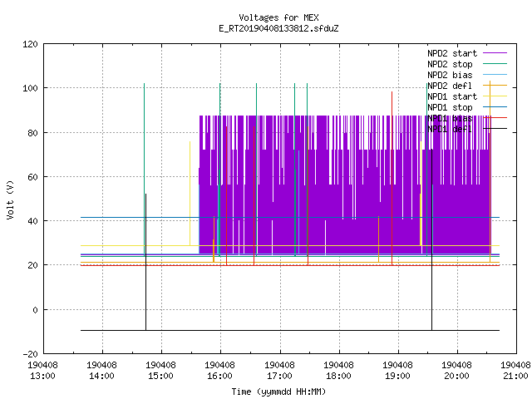Click the 40 y-axis tick label
This screenshot has height=399, width=532.
pyautogui.click(x=32, y=221)
